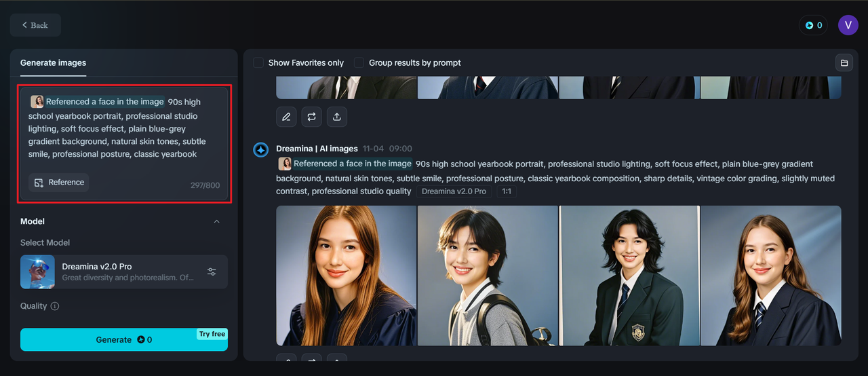Collapse the Model section
Image resolution: width=868 pixels, height=376 pixels.
click(216, 221)
